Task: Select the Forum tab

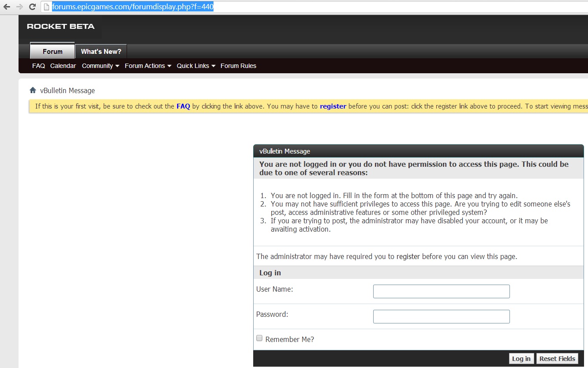Action: click(52, 52)
